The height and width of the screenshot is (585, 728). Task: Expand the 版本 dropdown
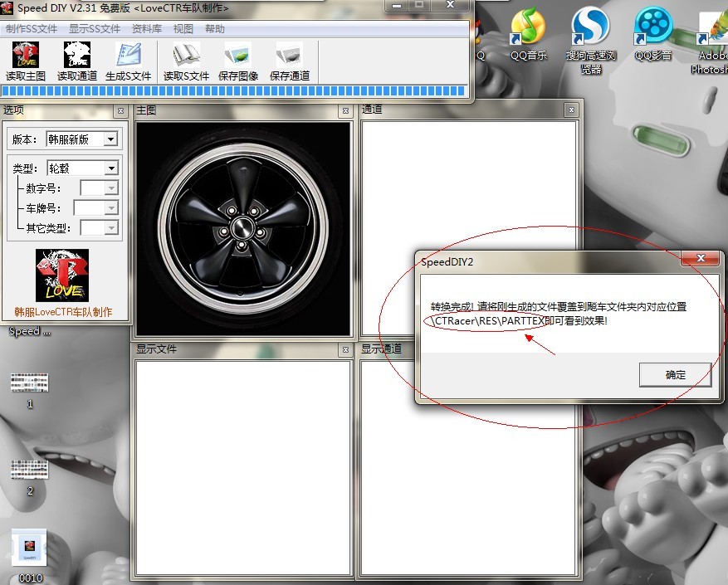click(x=110, y=139)
